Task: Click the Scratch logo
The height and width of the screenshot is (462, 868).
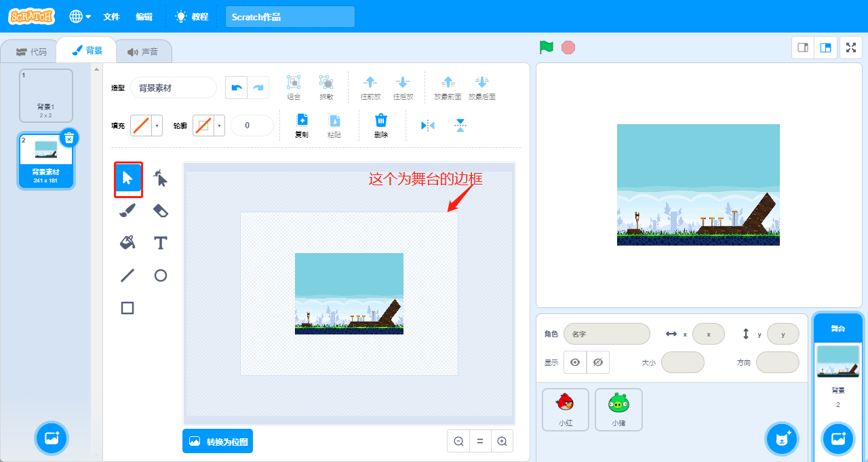Action: click(x=32, y=16)
